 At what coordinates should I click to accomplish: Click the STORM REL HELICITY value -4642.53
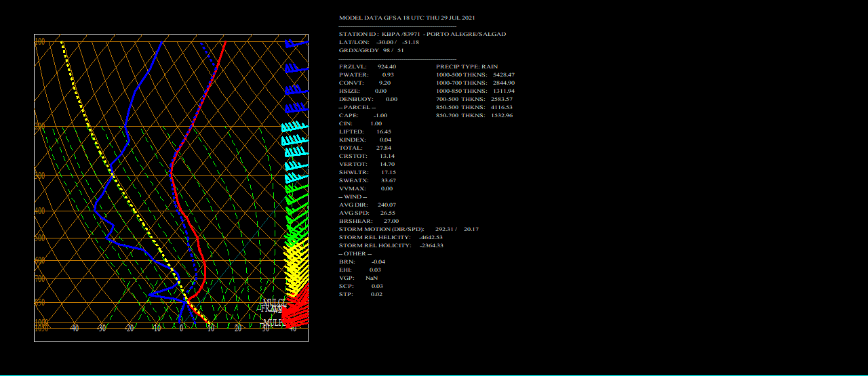[x=431, y=237]
